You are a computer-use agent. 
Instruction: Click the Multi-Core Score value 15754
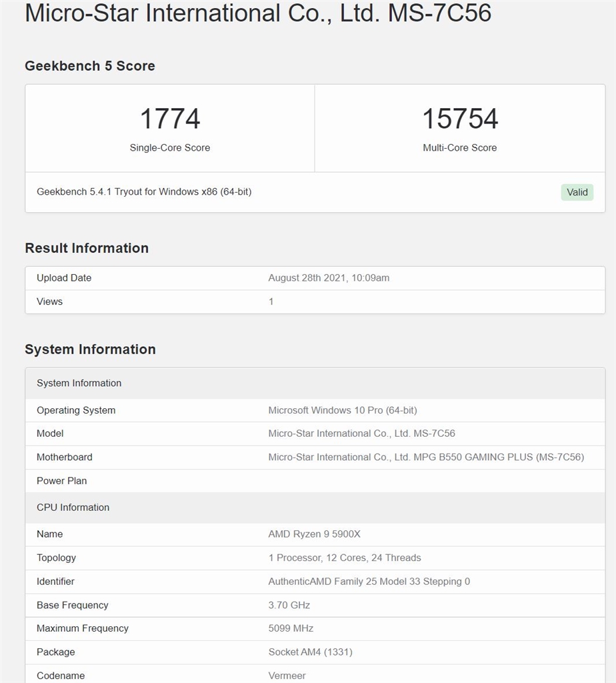pos(460,119)
